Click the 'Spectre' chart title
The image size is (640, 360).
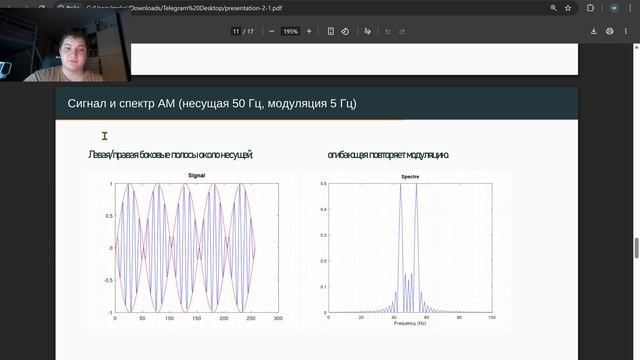point(410,177)
